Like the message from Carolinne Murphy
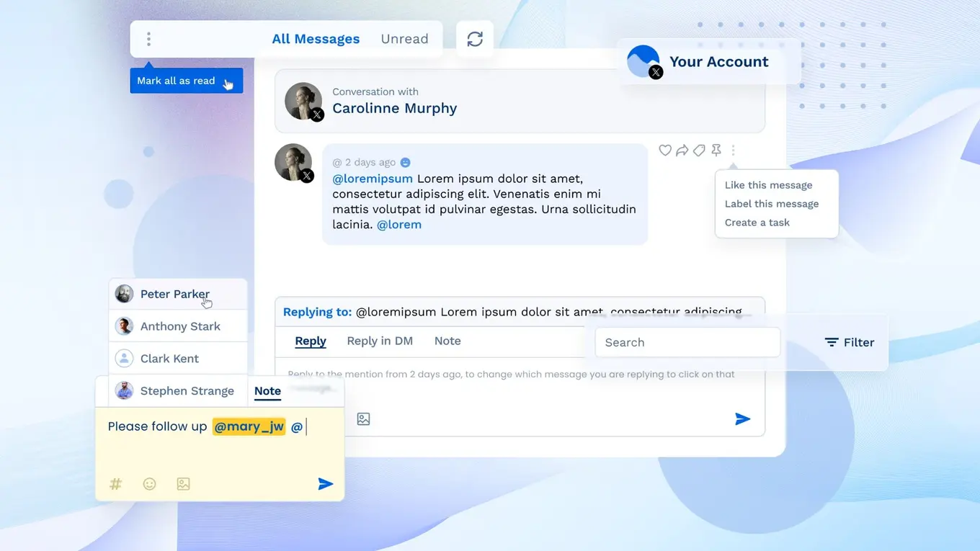This screenshot has height=551, width=980. [x=664, y=150]
